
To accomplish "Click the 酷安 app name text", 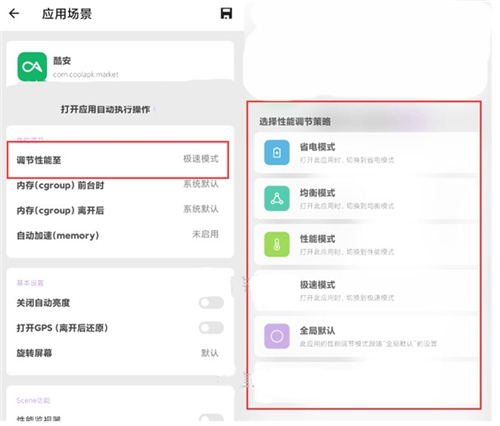I will pyautogui.click(x=62, y=61).
